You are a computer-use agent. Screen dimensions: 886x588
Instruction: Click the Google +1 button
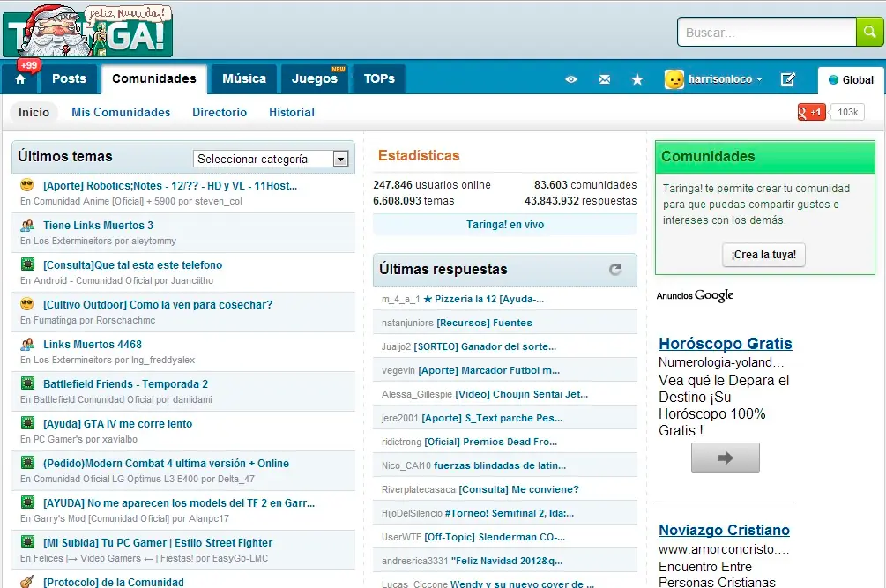coord(811,113)
